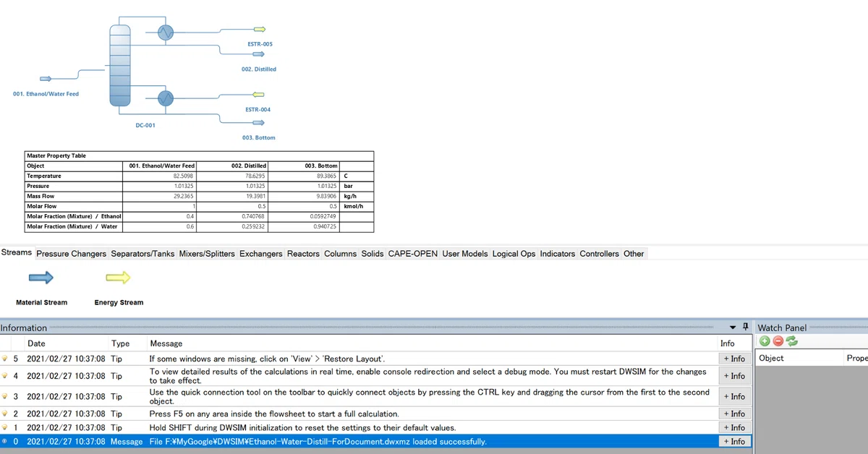Open the Reactors palette tab
The width and height of the screenshot is (868, 454).
click(x=303, y=254)
